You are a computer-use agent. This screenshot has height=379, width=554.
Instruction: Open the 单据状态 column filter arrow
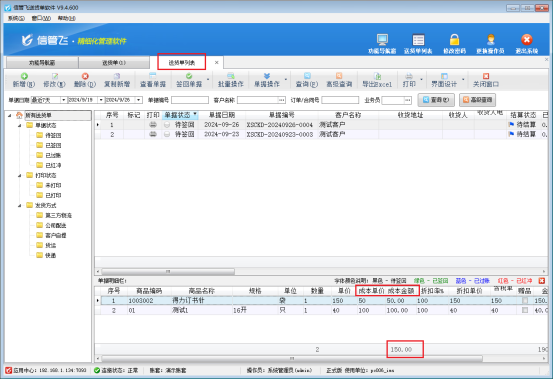coord(195,114)
